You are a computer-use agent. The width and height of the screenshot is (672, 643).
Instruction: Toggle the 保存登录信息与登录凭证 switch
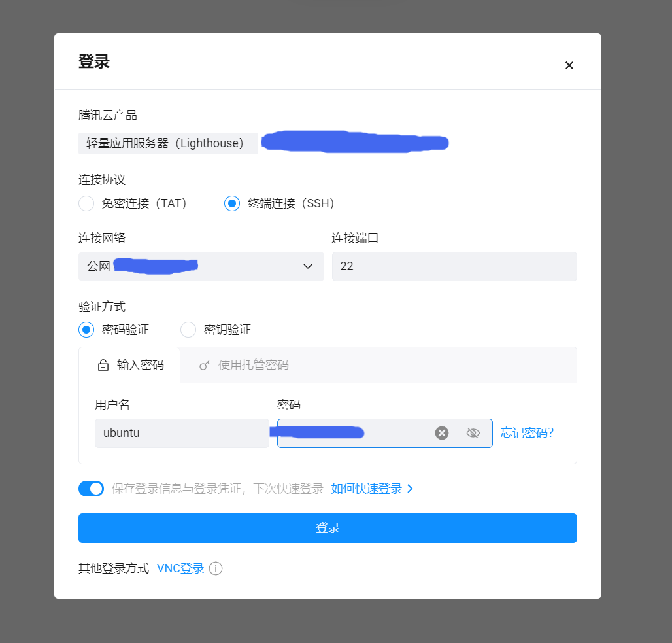tap(92, 489)
